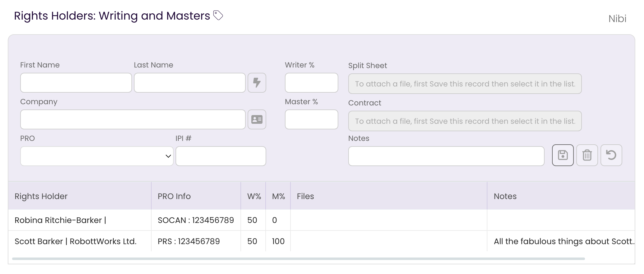Click the Contract attachment field
Viewport: 644px width, 274px height.
(465, 121)
